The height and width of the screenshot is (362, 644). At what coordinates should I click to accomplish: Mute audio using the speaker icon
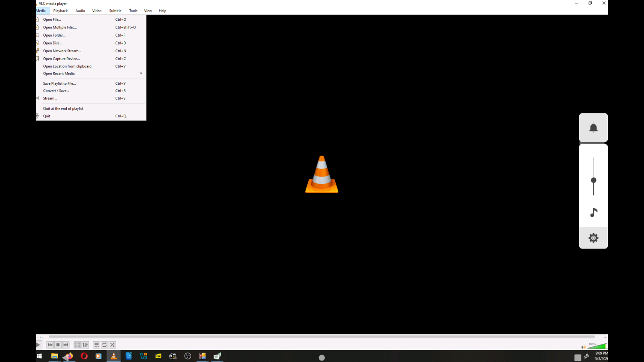click(x=583, y=347)
